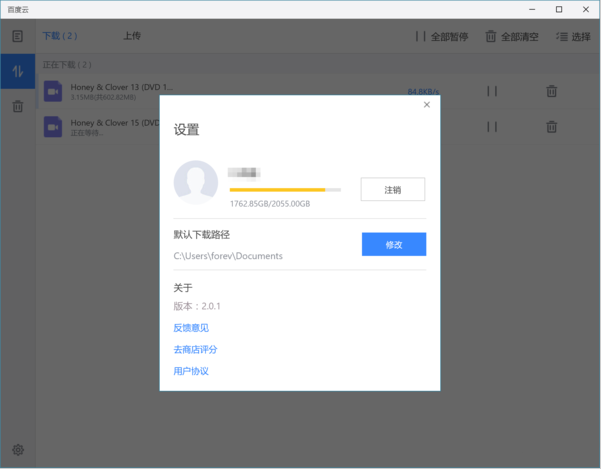
Task: Open settings via the gear icon
Action: (18, 450)
